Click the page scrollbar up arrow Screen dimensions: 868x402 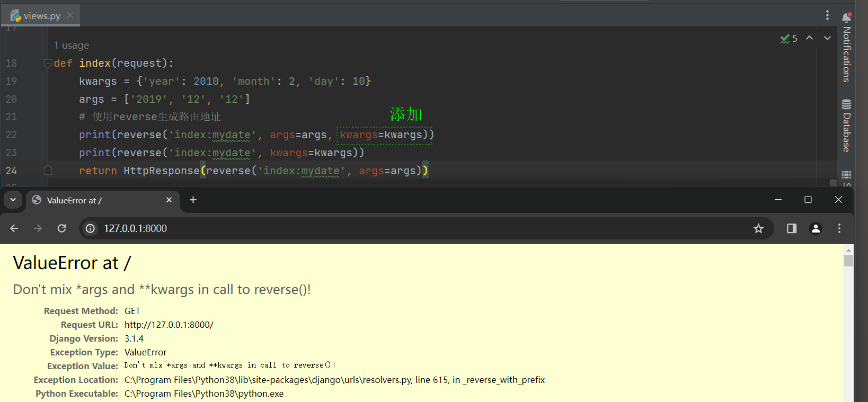(x=848, y=249)
